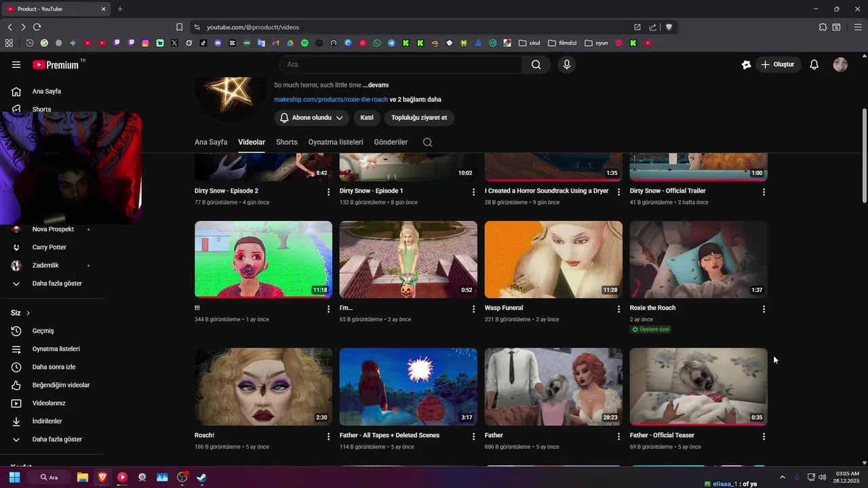Open the YouTube hamburger guide menu

point(16,64)
